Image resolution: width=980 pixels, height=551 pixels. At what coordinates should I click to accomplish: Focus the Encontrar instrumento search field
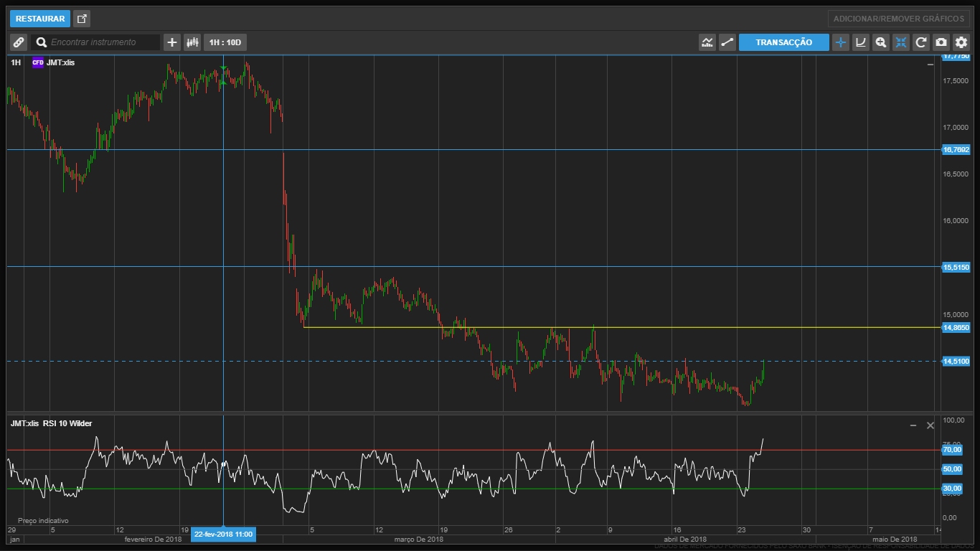(103, 42)
